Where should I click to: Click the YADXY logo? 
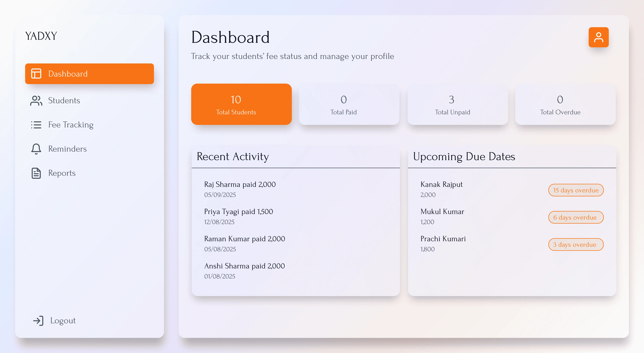[x=41, y=36]
